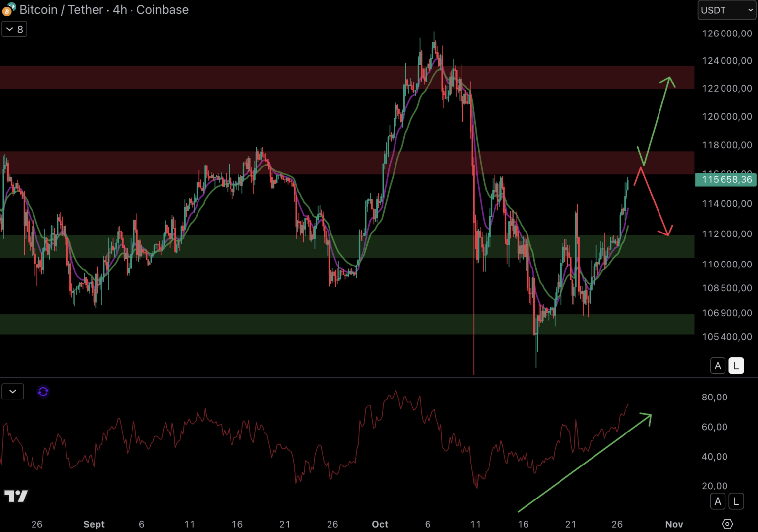The image size is (758, 532).
Task: Open the USDT currency dropdown
Action: pyautogui.click(x=726, y=10)
